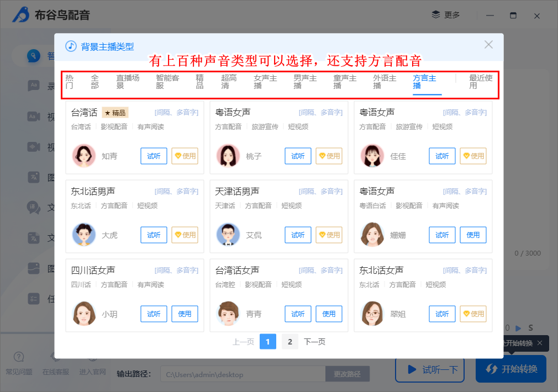Switch to the 热门 tab

coord(70,82)
